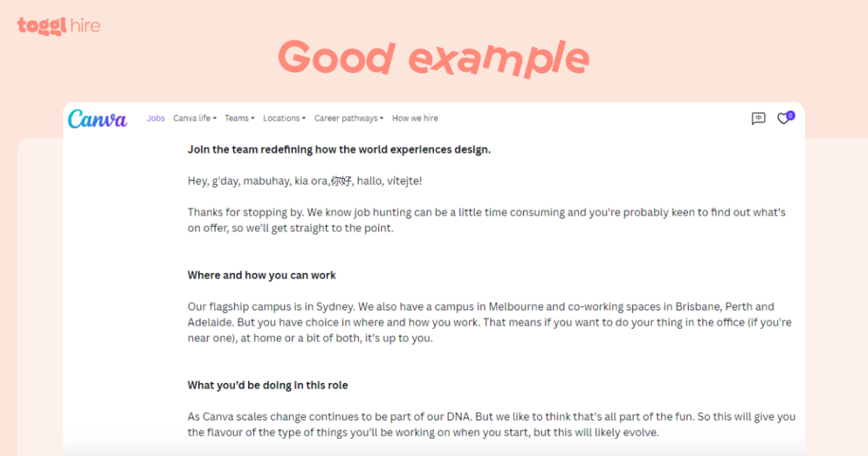Click the multilingual greeting line
Screen dimensions: 868x456
point(304,180)
